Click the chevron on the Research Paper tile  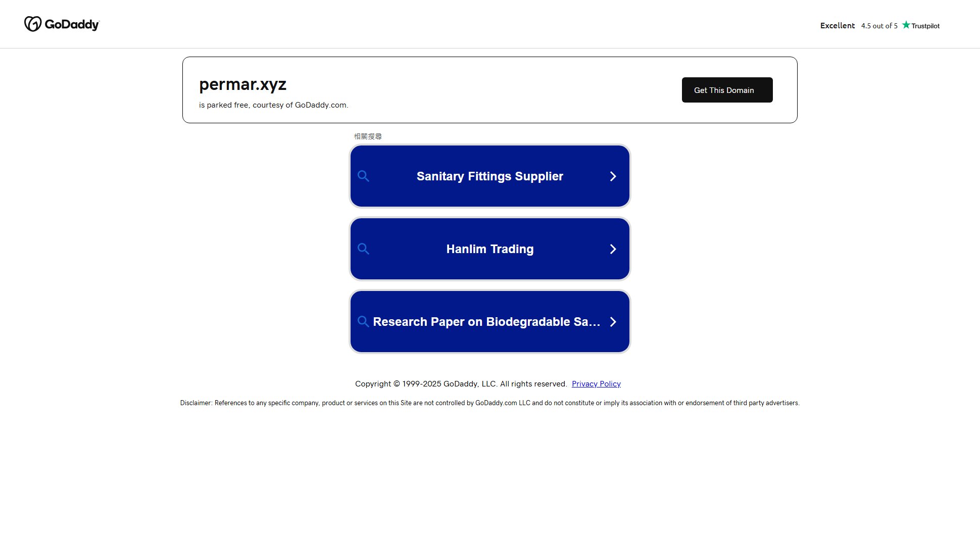(613, 321)
